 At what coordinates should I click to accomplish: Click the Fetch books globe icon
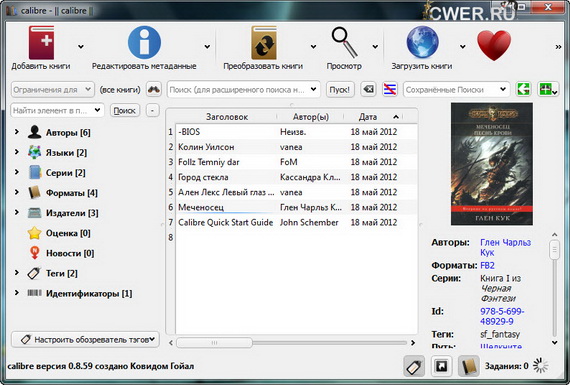tap(422, 42)
